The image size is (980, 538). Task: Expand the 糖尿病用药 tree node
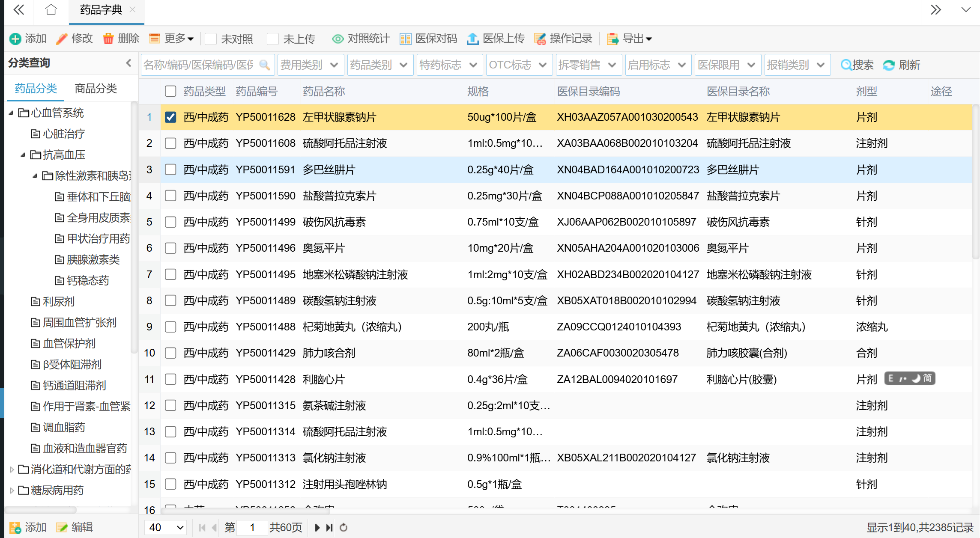click(x=12, y=490)
